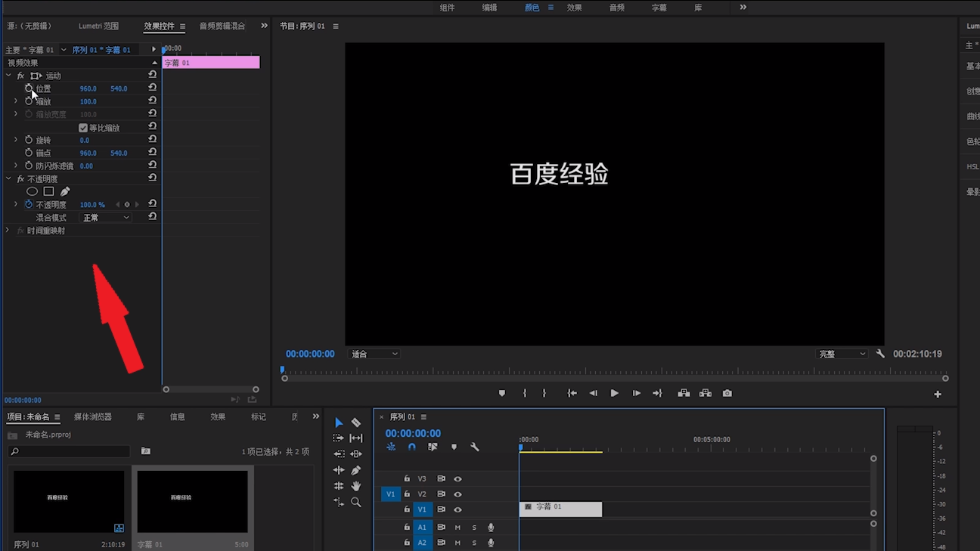
Task: Draw free bezier mask with pen icon
Action: point(65,191)
